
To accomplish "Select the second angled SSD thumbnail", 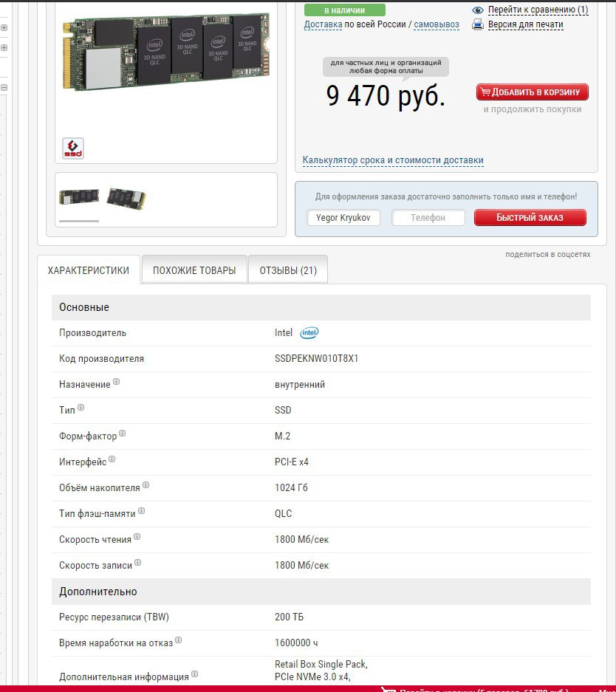I will coord(126,198).
